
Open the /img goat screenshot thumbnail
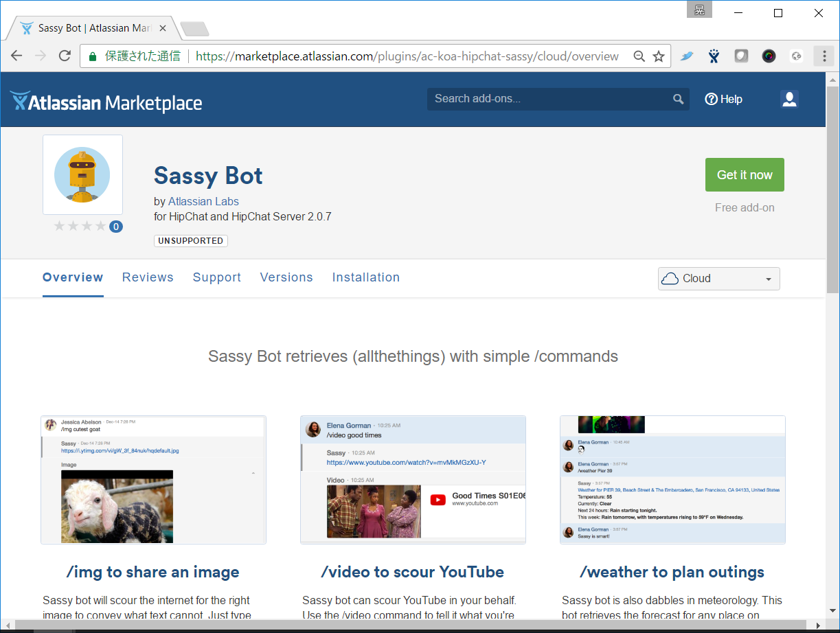(x=154, y=480)
